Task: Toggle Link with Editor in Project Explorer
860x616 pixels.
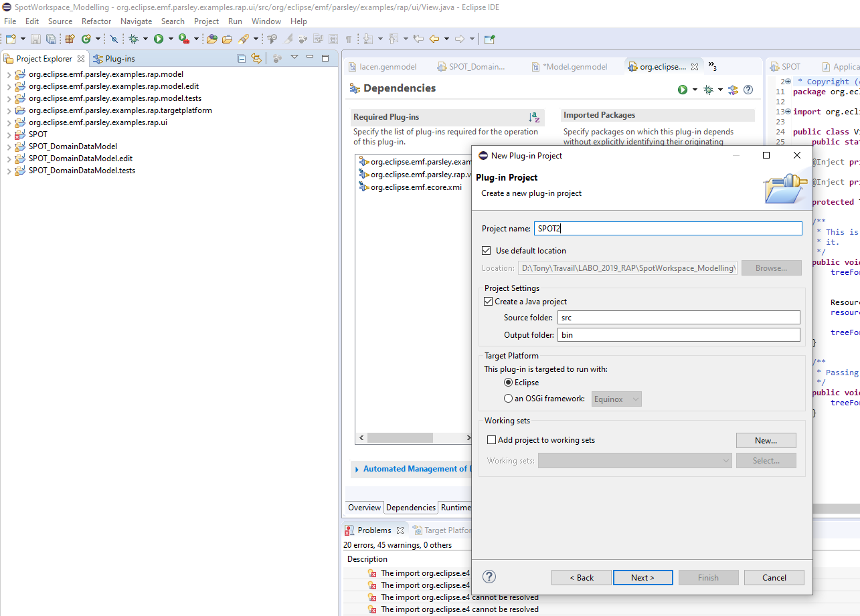Action: pos(256,58)
